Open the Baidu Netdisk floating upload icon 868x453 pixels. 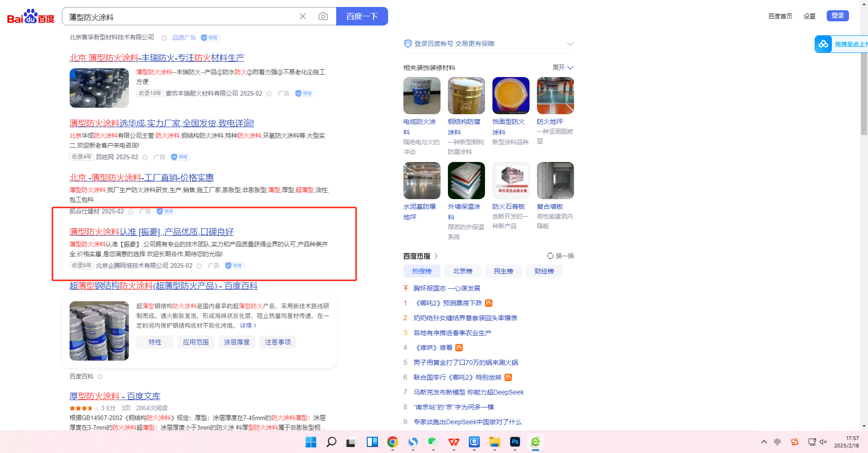(x=823, y=44)
